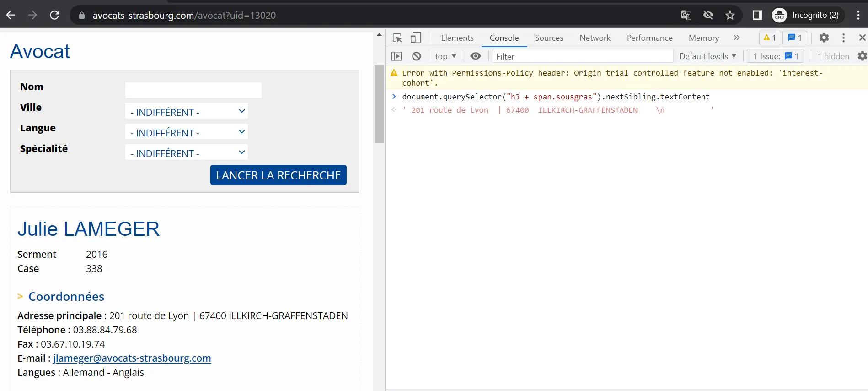This screenshot has height=391, width=868.
Task: Click the Serment year 2016
Action: coord(97,254)
